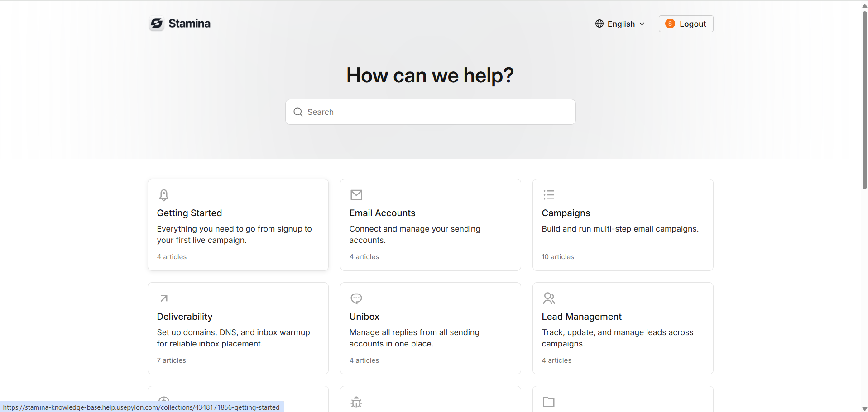Viewport: 868px width, 412px height.
Task: Click the '10 articles' count text
Action: coord(558,257)
